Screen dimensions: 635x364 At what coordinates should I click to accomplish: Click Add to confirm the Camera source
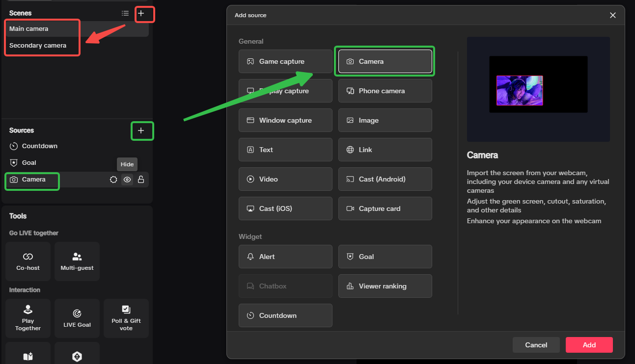point(589,345)
